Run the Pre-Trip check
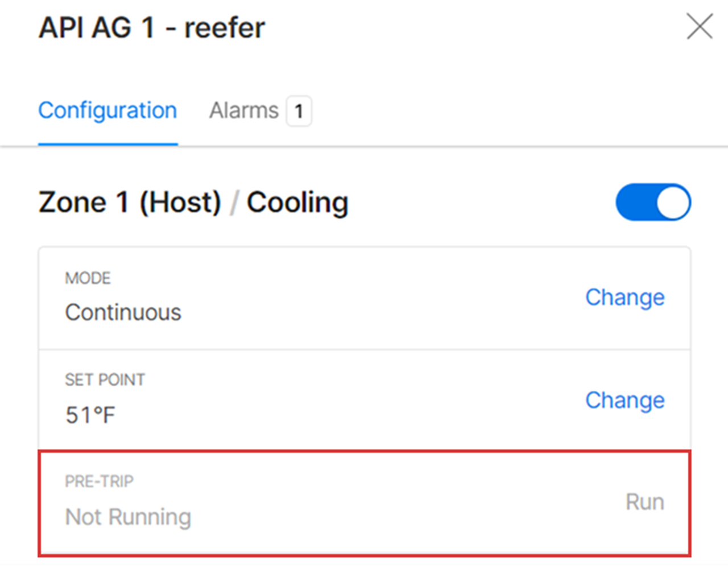 (644, 502)
